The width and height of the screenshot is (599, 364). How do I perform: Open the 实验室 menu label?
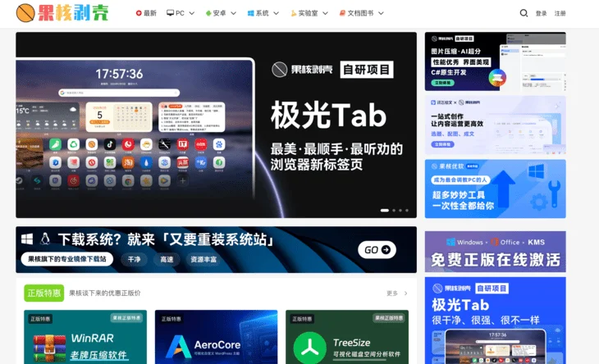[308, 13]
